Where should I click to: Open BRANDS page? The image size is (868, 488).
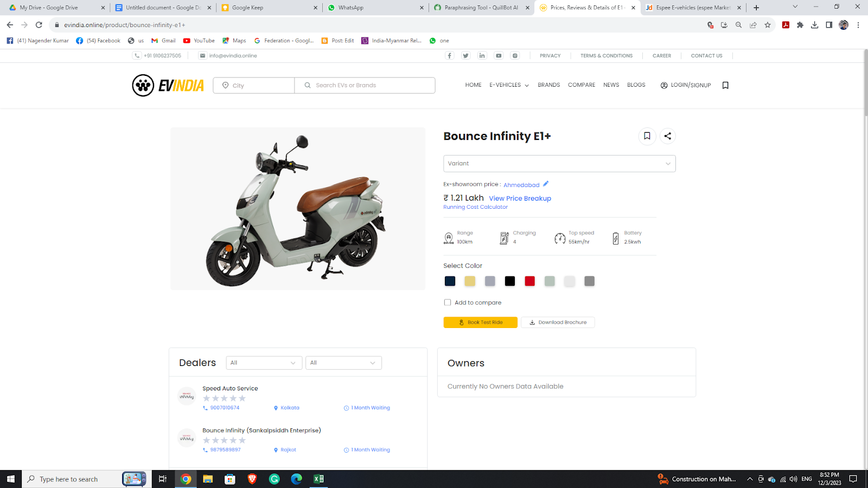(549, 85)
